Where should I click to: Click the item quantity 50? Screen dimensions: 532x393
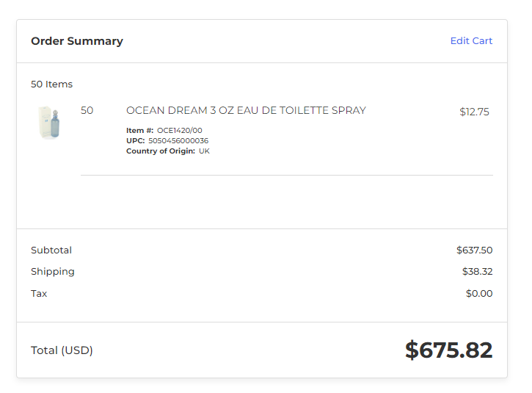click(87, 110)
